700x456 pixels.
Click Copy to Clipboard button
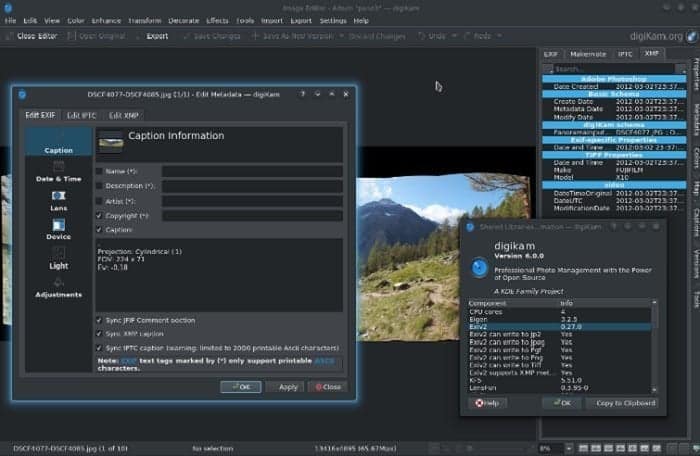coord(622,403)
